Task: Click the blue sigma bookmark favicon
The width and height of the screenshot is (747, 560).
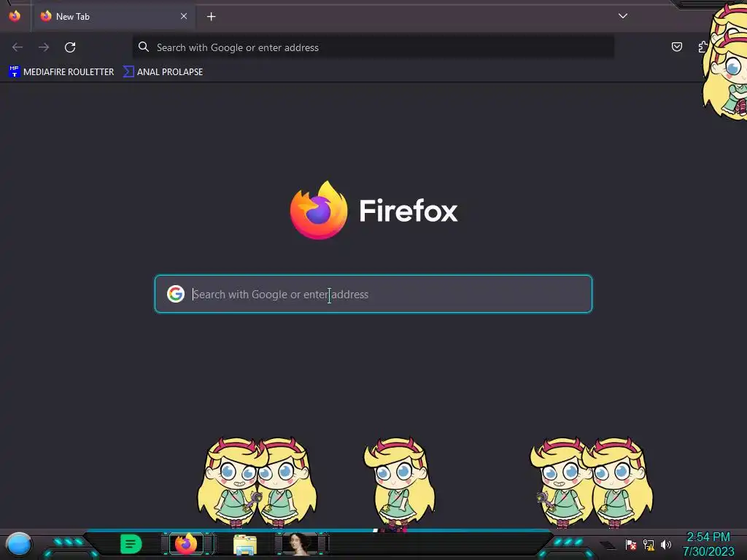Action: pyautogui.click(x=128, y=72)
